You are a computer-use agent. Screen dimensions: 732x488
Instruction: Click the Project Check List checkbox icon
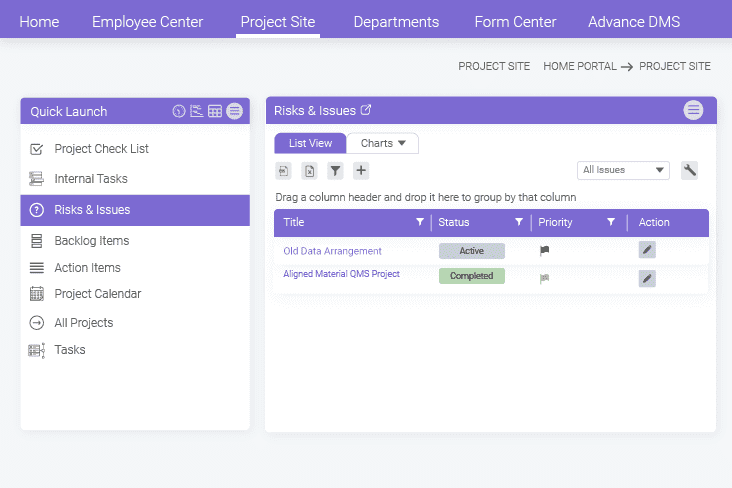[x=36, y=149]
